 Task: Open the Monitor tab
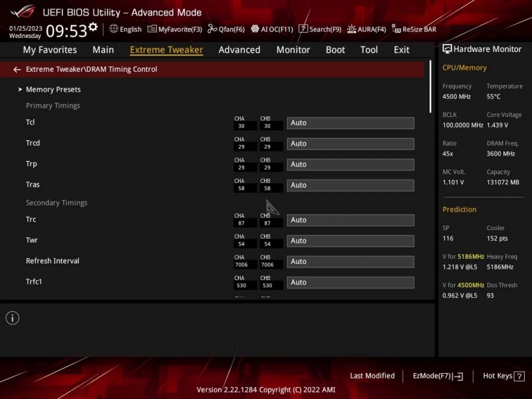pos(293,50)
